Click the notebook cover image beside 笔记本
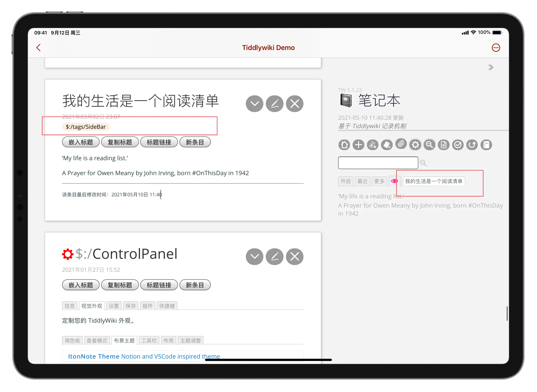537x392 pixels. 346,101
